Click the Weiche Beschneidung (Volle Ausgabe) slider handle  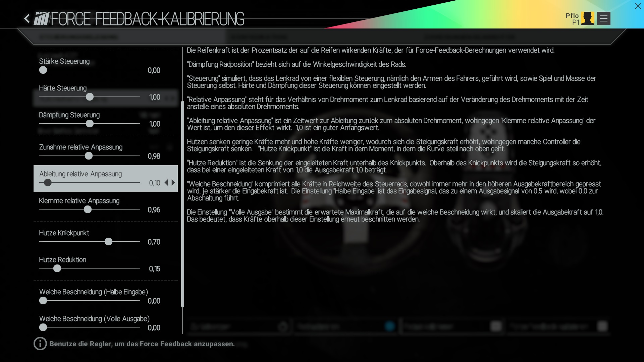tap(43, 327)
